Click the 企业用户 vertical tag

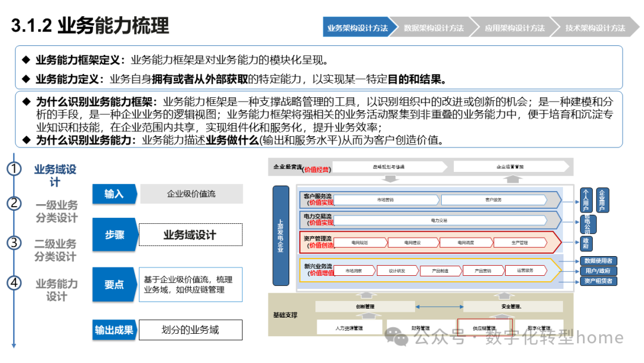click(602, 200)
